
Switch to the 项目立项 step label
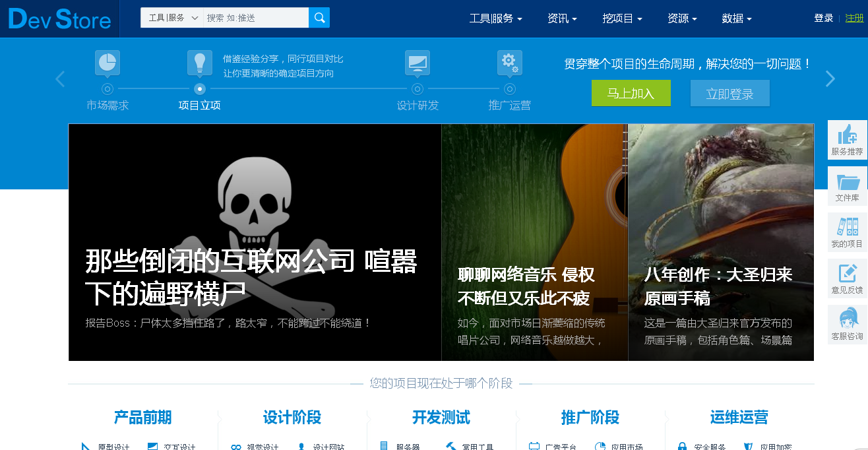coord(200,106)
